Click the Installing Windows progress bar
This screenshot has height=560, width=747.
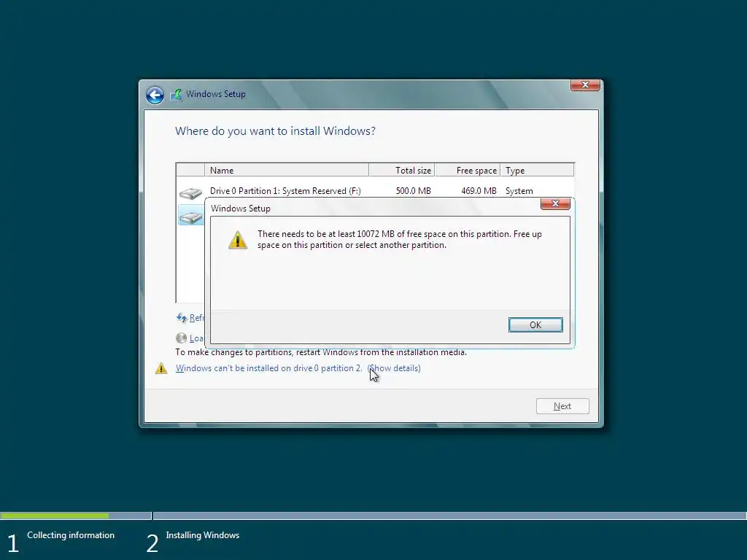449,516
